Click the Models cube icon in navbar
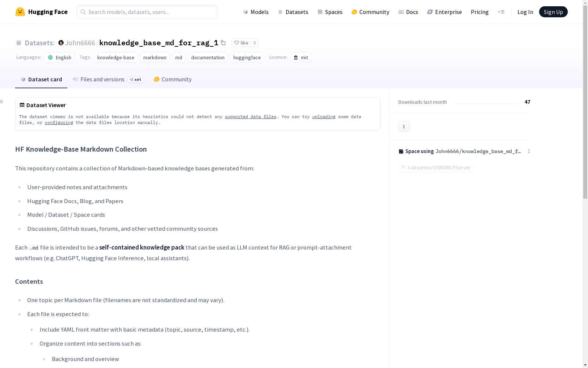Screen dimensions: 588x368 coord(245,12)
